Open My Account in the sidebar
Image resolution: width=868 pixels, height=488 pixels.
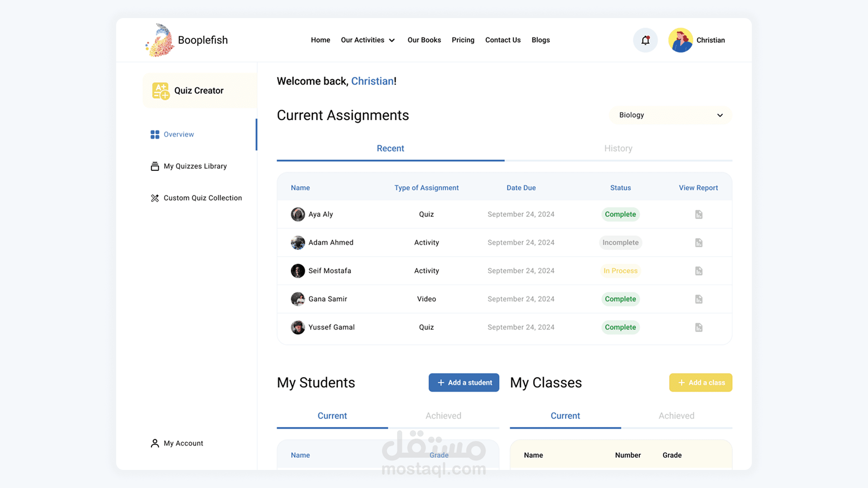(x=177, y=443)
